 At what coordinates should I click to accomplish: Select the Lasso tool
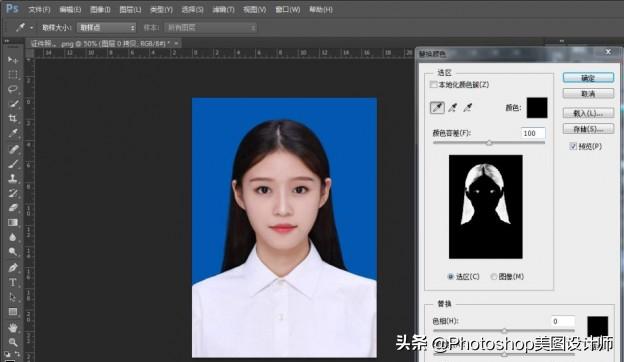coord(13,89)
